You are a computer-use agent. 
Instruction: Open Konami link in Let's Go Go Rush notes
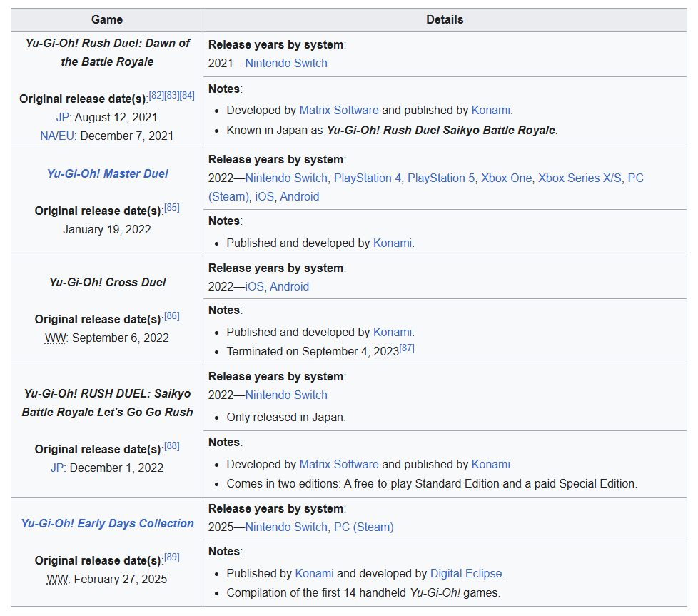coord(490,464)
